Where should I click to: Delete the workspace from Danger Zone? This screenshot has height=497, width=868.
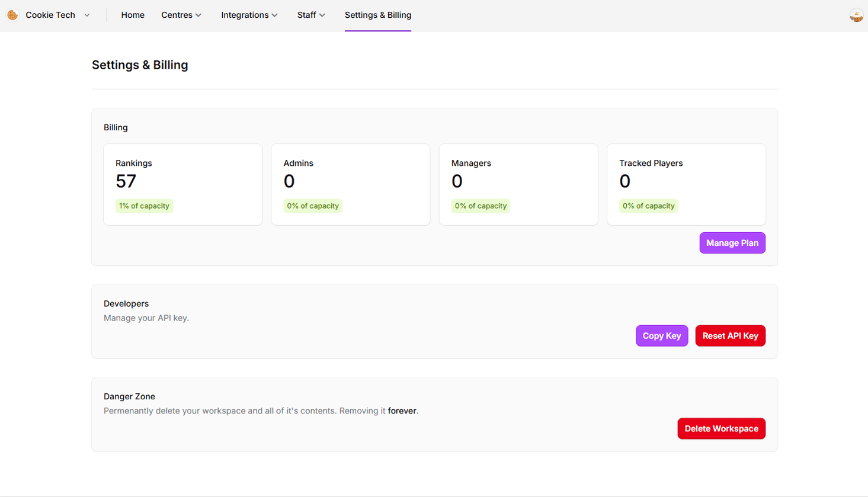[x=721, y=428]
